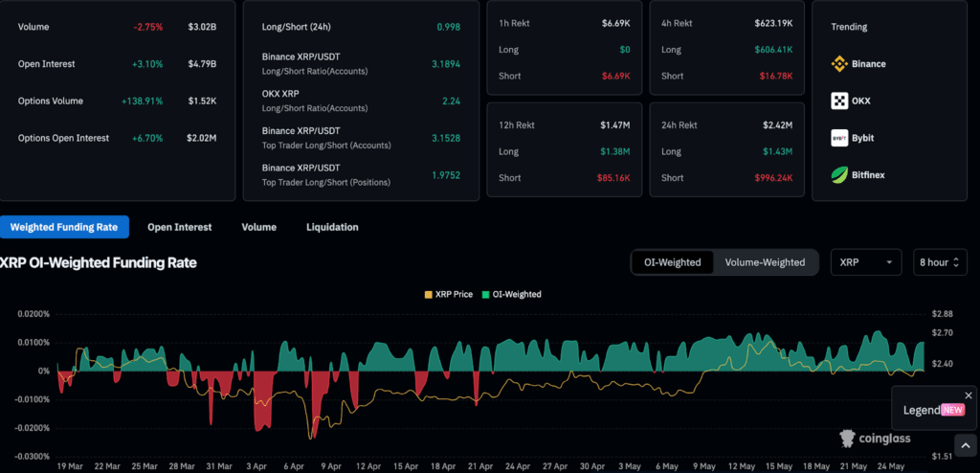Click Options Open Interest value $2.02M
Screen dimensions: 980x473
point(201,138)
